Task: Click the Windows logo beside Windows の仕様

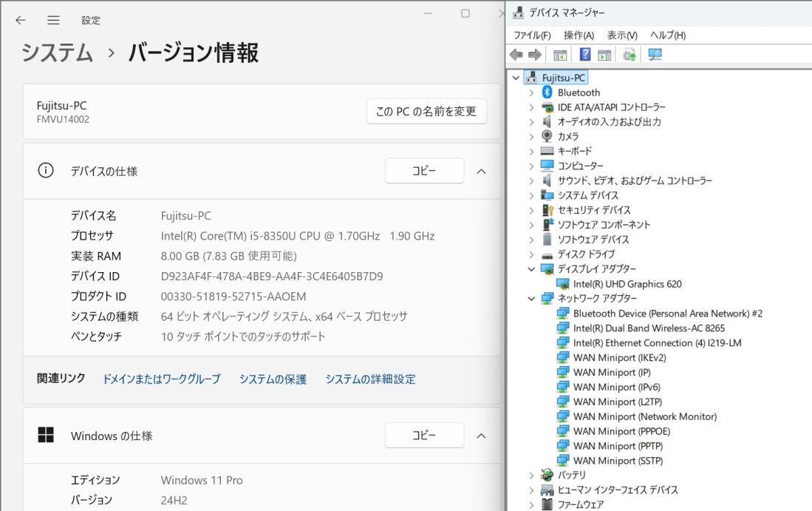Action: [x=46, y=435]
